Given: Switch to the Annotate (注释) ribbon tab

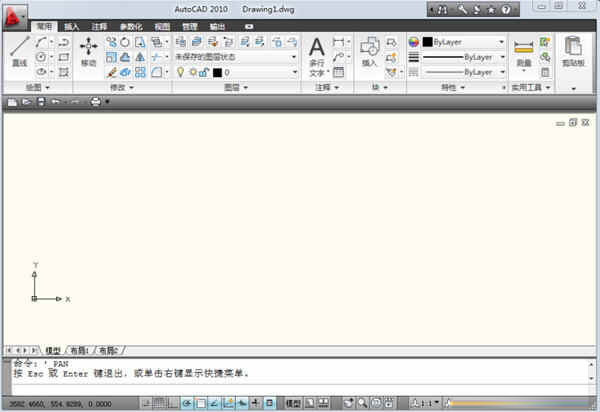Looking at the screenshot, I should point(99,27).
